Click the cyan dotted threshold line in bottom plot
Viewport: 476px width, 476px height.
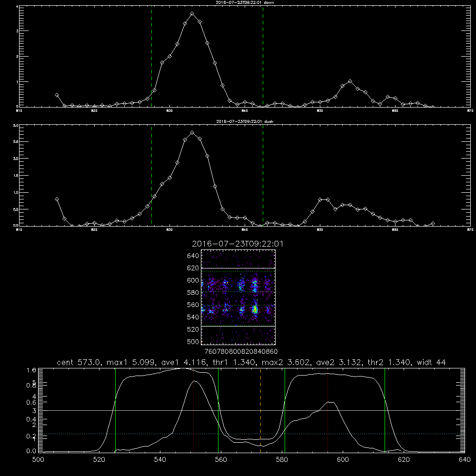pos(251,434)
